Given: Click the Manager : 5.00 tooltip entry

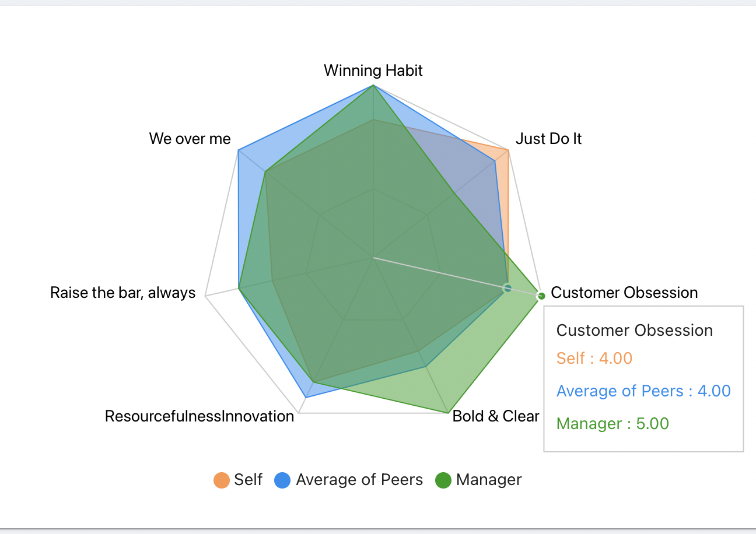Looking at the screenshot, I should [612, 424].
